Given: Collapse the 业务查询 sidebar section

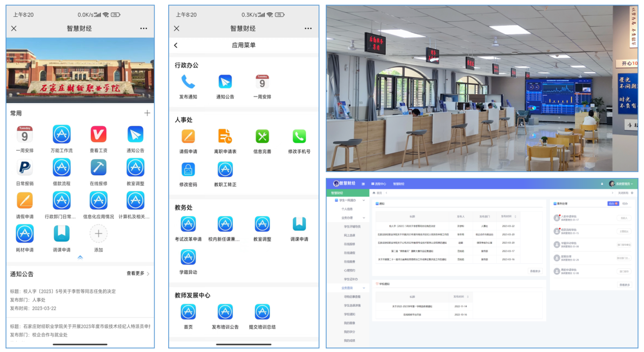Looking at the screenshot, I should (364, 288).
